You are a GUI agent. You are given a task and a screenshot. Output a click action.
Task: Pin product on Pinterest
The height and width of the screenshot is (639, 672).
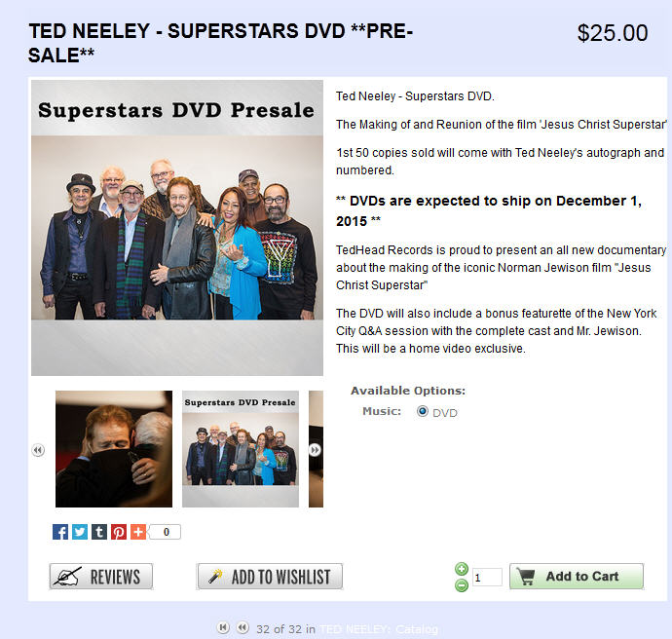(119, 532)
